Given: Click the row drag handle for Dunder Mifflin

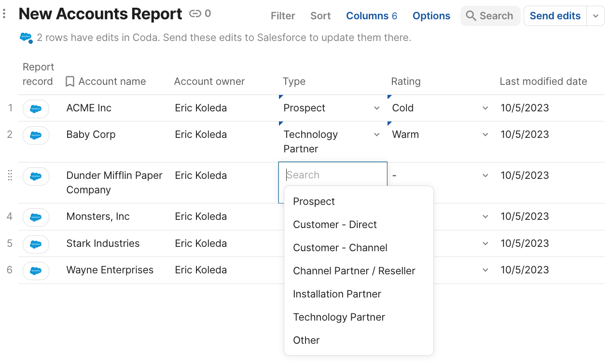Looking at the screenshot, I should (10, 175).
